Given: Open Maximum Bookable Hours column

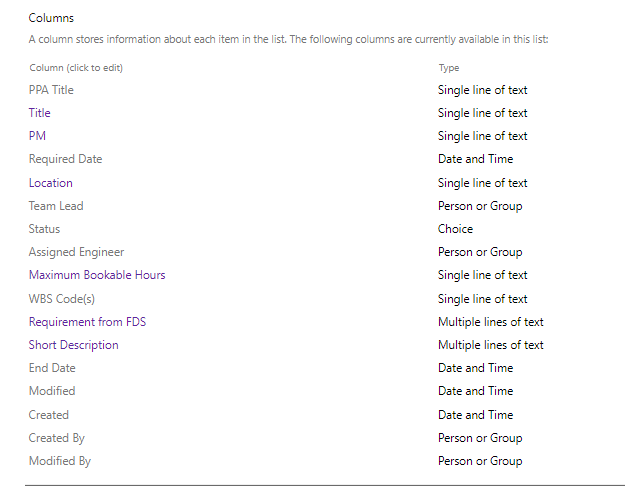Looking at the screenshot, I should pos(97,275).
